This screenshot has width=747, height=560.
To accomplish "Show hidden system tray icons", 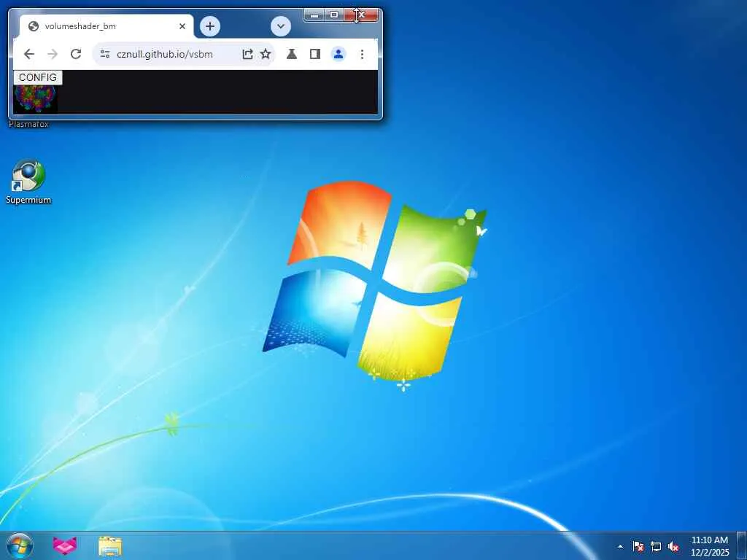I will pyautogui.click(x=620, y=546).
